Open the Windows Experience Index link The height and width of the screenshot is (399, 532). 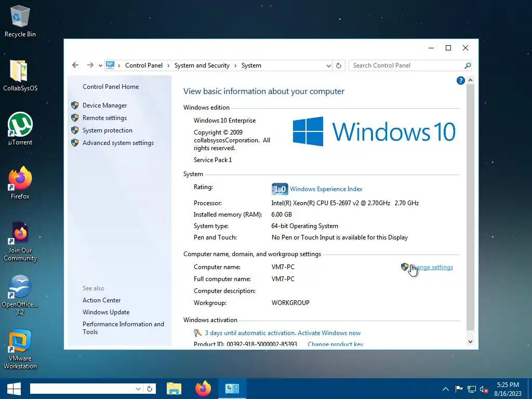pyautogui.click(x=326, y=189)
